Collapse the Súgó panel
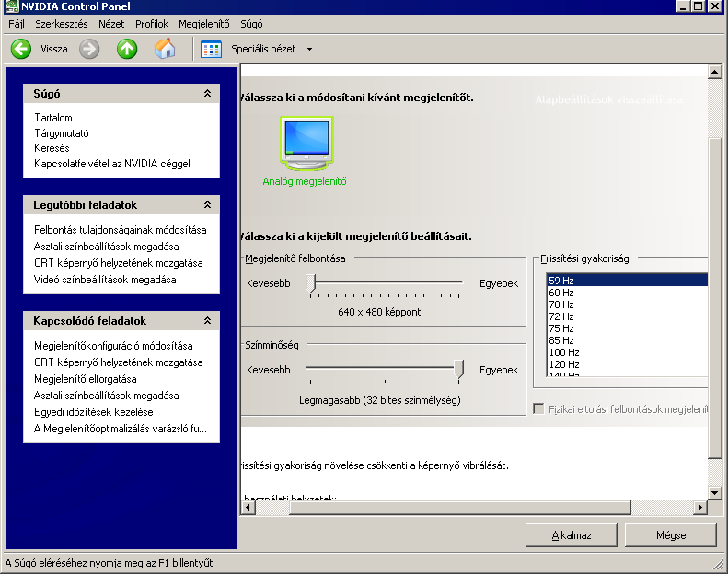This screenshot has height=574, width=728. tap(207, 93)
